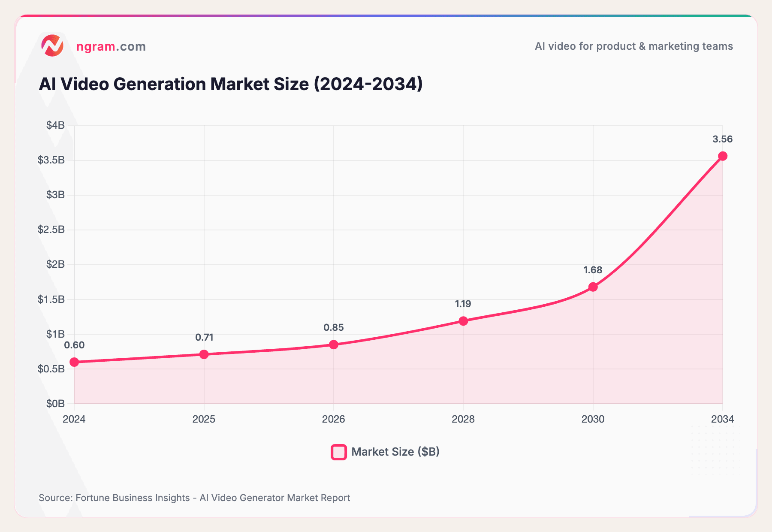Click the $2B gridline label on y-axis
This screenshot has width=772, height=532.
56,264
